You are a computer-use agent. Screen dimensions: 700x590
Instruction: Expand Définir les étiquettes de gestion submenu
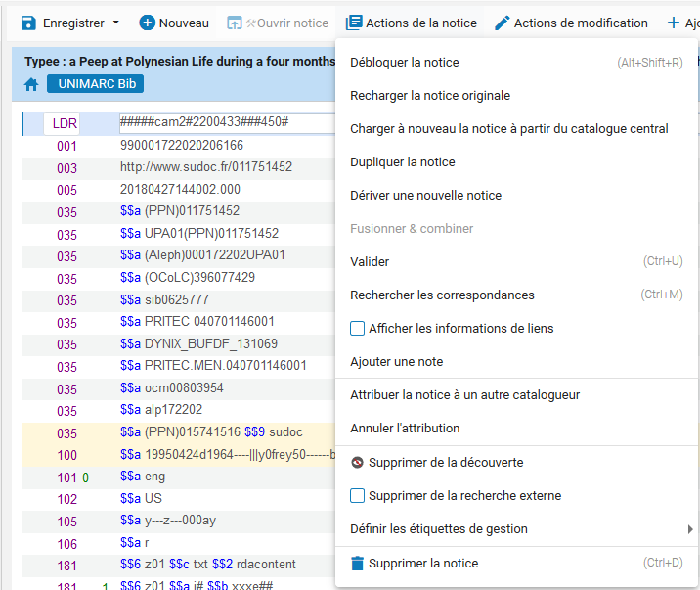pos(690,529)
